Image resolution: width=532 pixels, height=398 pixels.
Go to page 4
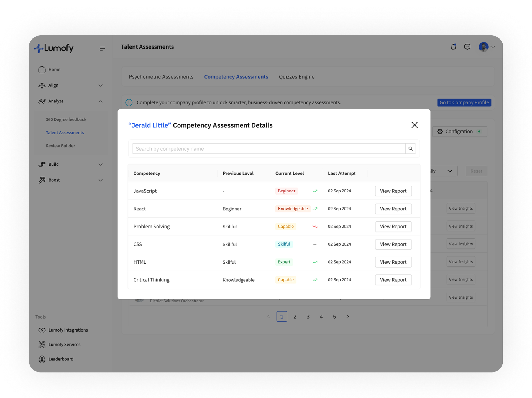pos(321,316)
